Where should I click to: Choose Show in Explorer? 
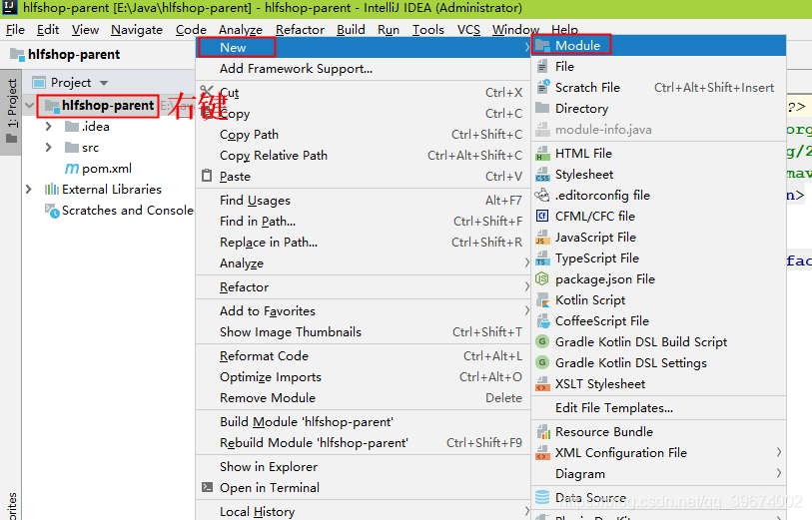(x=363, y=467)
